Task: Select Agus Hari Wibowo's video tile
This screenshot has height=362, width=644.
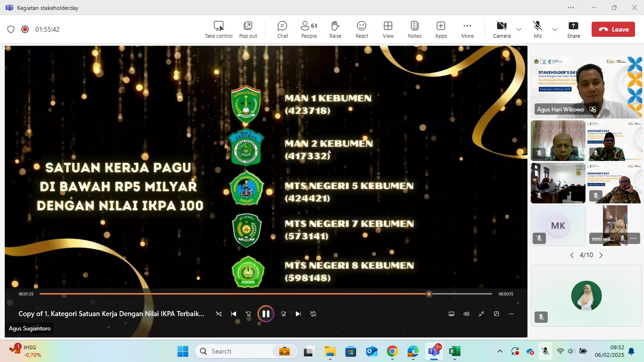Action: [x=586, y=87]
